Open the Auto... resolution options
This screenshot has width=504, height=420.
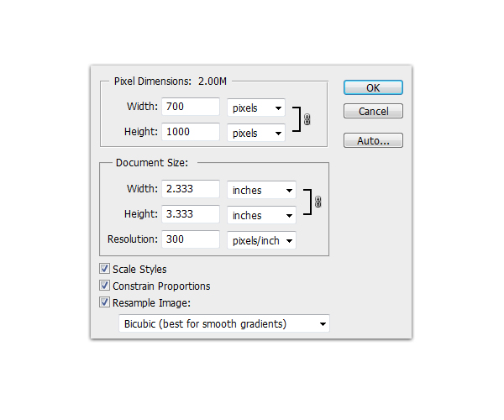pos(373,141)
